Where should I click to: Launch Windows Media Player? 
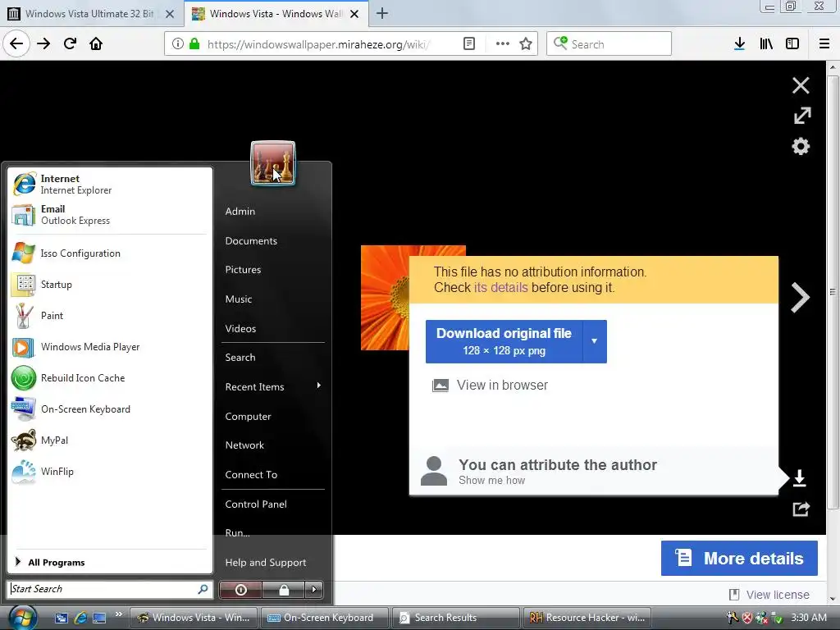[110, 347]
